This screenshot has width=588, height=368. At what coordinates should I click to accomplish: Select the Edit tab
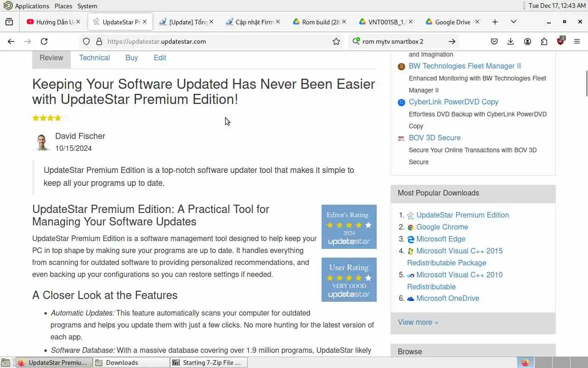tap(160, 58)
